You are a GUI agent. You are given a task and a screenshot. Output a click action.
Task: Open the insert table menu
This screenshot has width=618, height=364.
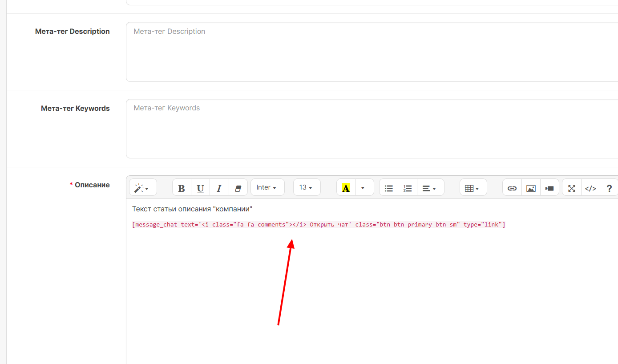472,188
